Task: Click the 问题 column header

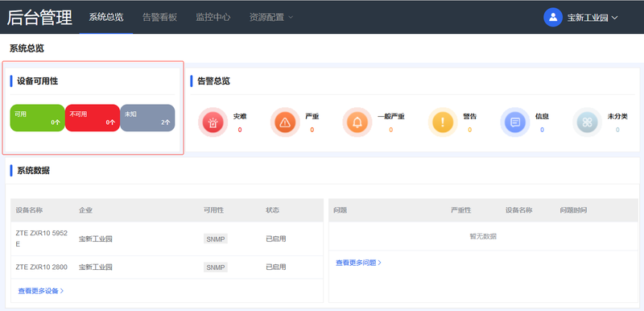Action: [x=341, y=210]
